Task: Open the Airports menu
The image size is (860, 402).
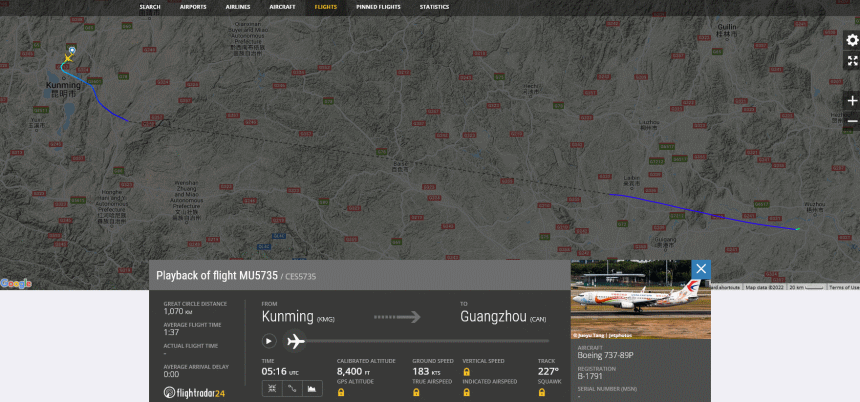Action: 193,7
